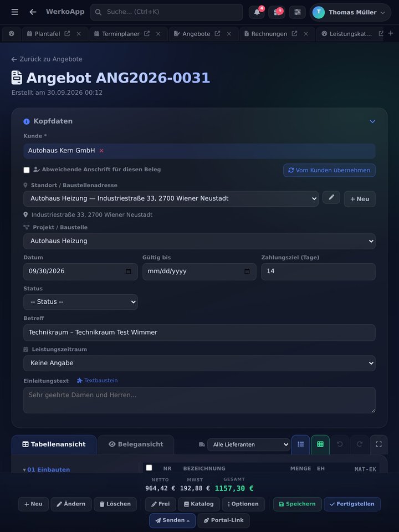Image resolution: width=399 pixels, height=532 pixels.
Task: Focus the Betreff input field
Action: [199, 332]
